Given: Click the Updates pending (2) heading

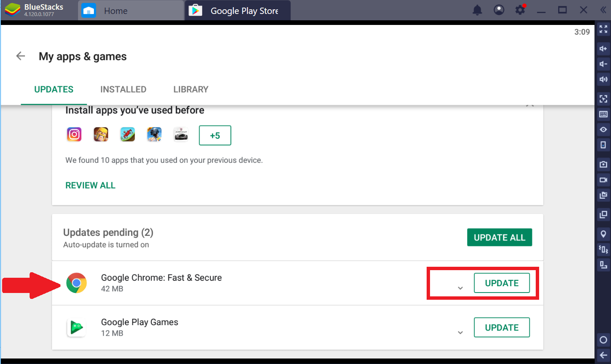Looking at the screenshot, I should click(108, 233).
